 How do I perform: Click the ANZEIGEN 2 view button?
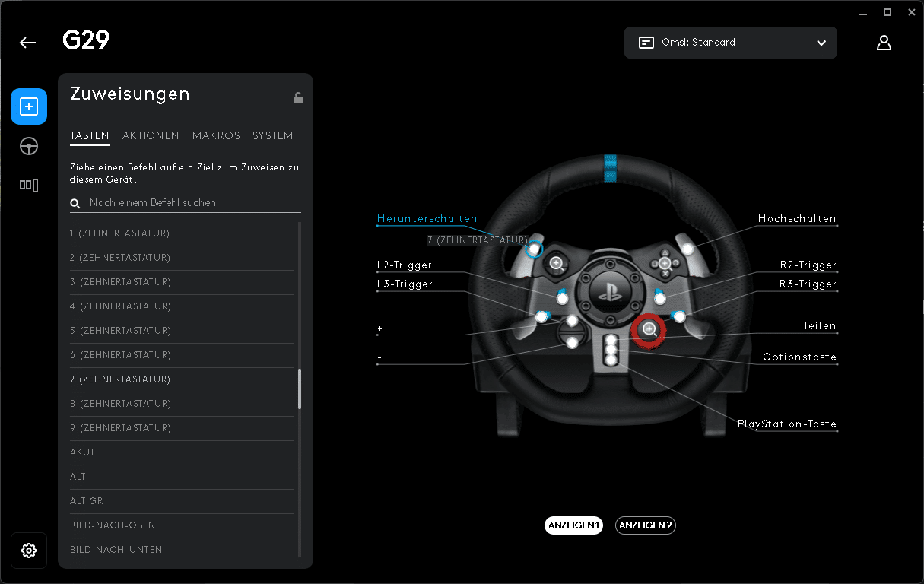(645, 525)
